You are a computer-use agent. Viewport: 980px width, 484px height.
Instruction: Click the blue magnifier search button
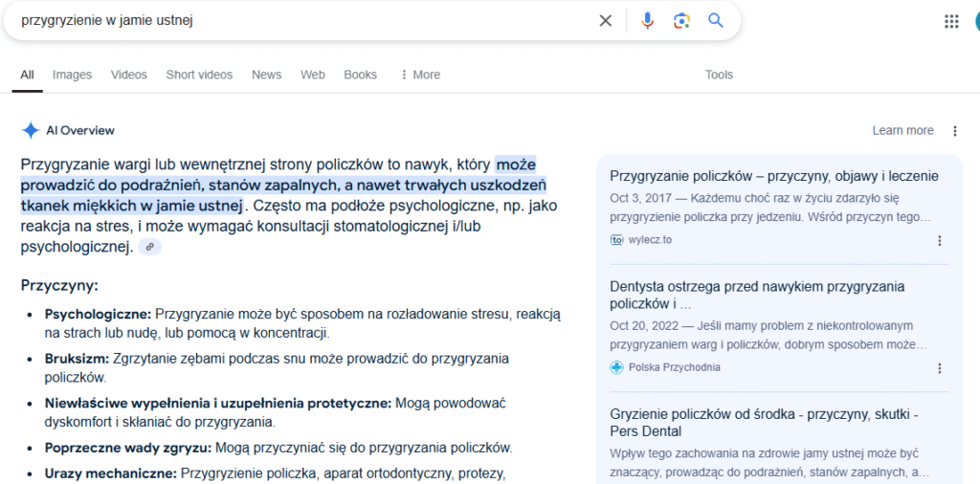(716, 21)
